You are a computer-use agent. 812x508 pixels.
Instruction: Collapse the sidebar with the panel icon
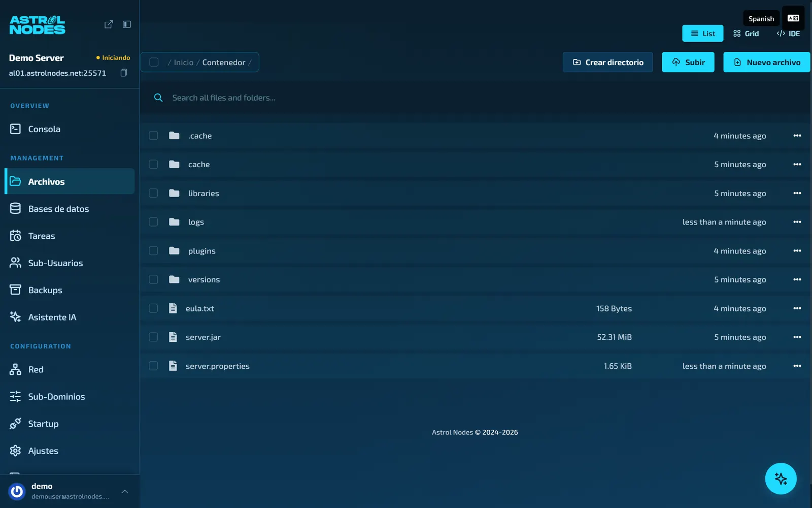click(127, 24)
